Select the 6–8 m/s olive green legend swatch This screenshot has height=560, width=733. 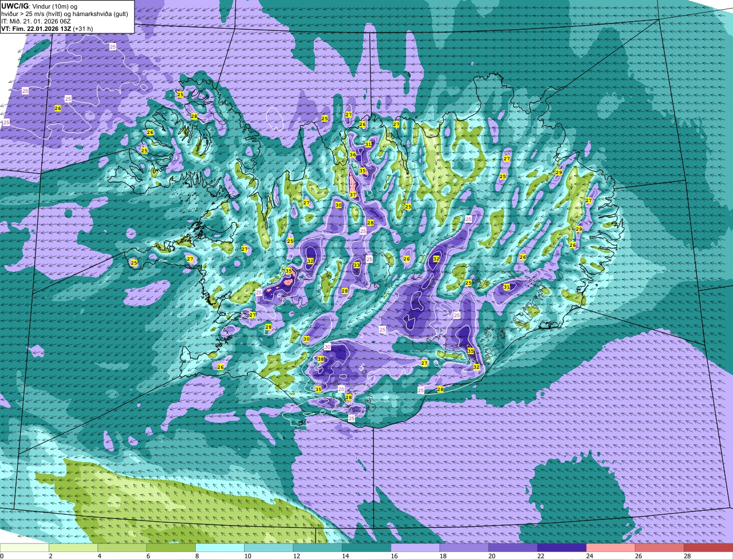tap(171, 548)
